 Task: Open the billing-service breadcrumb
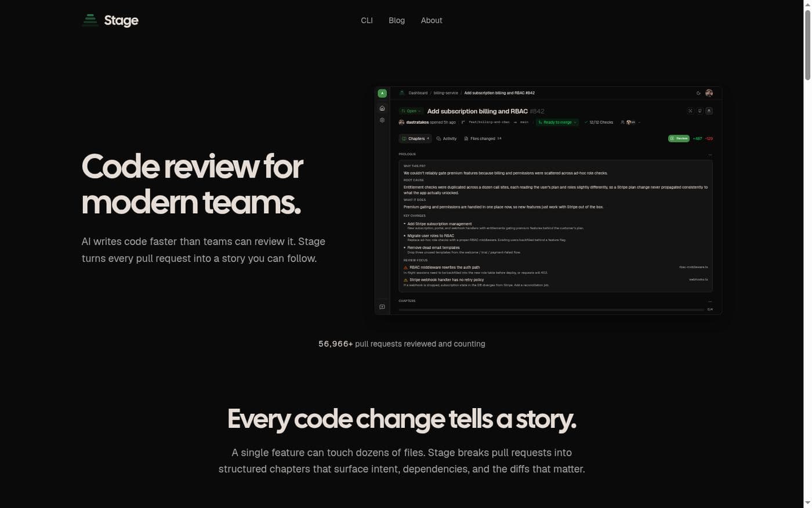[446, 93]
